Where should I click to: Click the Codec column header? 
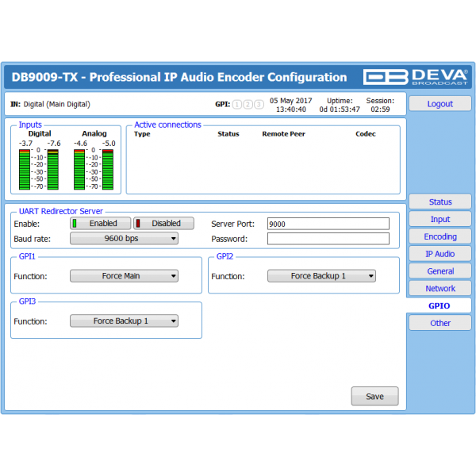click(x=366, y=134)
